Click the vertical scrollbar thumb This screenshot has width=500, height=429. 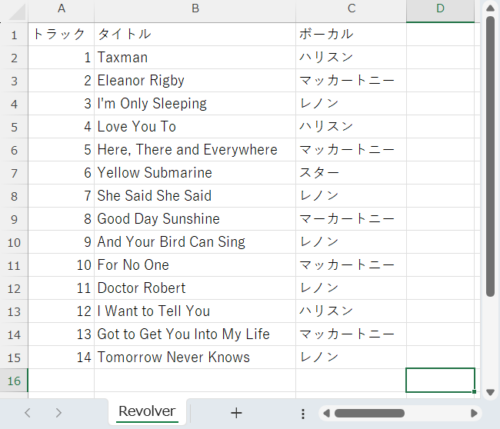pos(490,156)
